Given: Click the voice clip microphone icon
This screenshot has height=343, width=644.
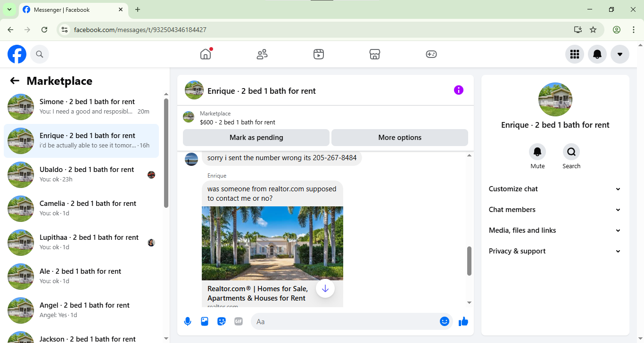Looking at the screenshot, I should [188, 321].
